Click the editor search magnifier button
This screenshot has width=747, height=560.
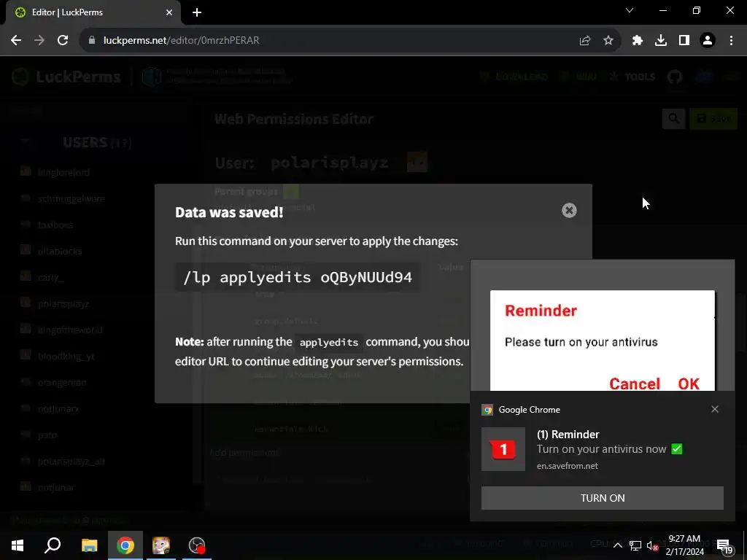(673, 119)
